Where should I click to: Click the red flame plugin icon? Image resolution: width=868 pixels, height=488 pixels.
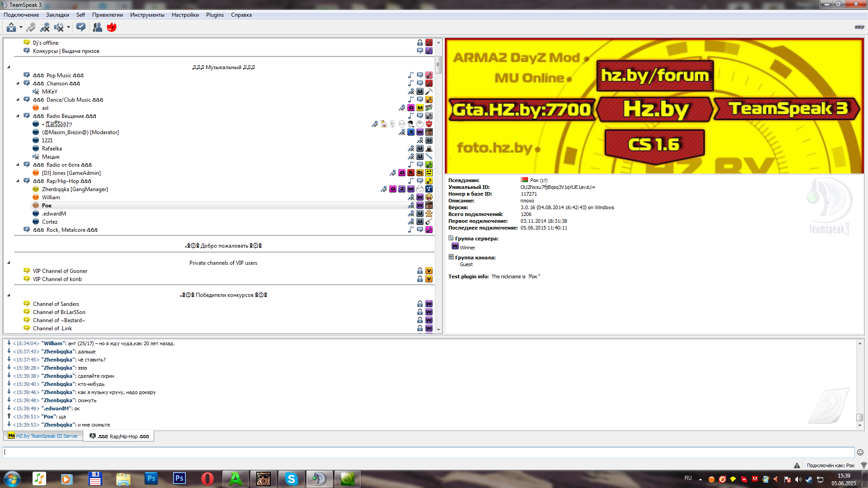[x=112, y=28]
